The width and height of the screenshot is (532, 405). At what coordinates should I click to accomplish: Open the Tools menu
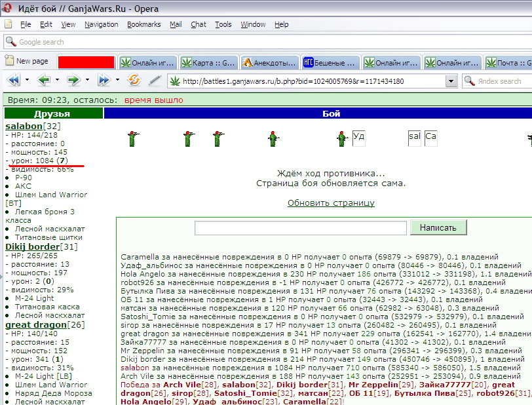tap(223, 24)
